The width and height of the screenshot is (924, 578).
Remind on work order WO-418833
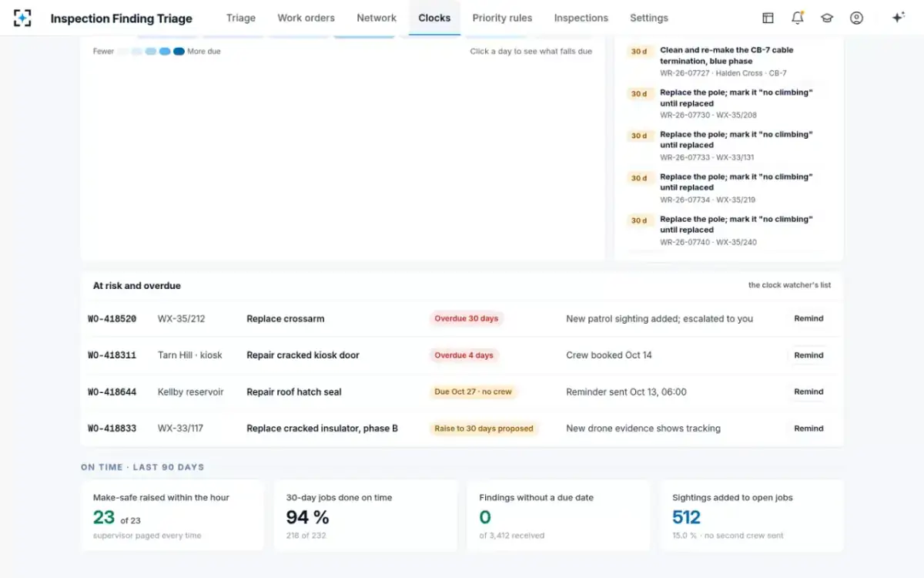[808, 428]
